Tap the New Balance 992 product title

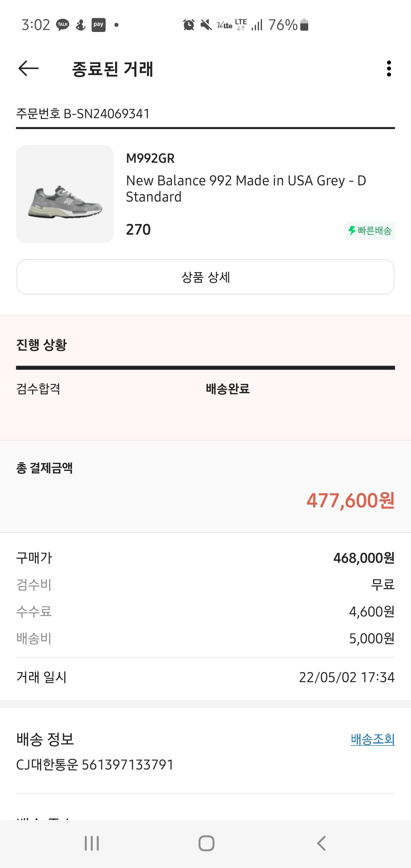coord(246,189)
